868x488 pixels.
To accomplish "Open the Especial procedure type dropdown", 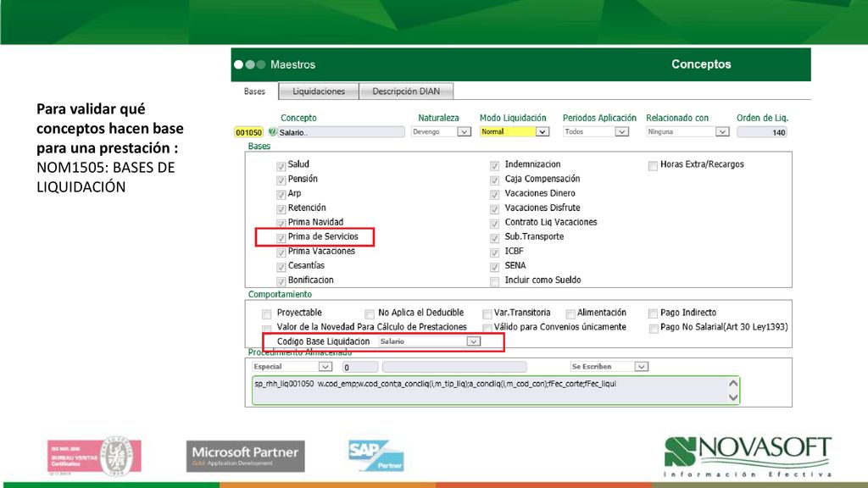I will pos(292,367).
